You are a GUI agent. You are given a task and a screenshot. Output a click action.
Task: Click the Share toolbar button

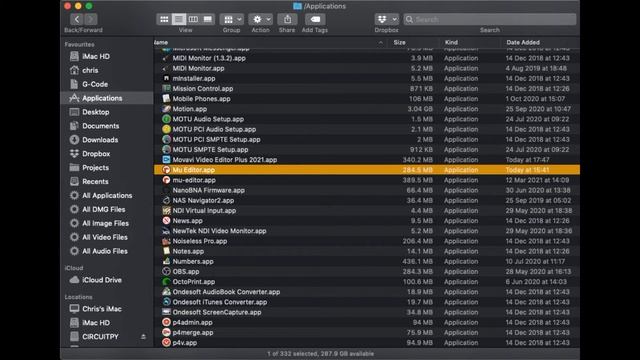pyautogui.click(x=287, y=19)
